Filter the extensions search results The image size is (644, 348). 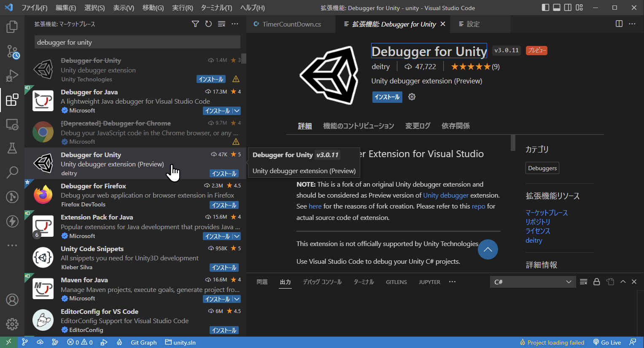tap(195, 24)
